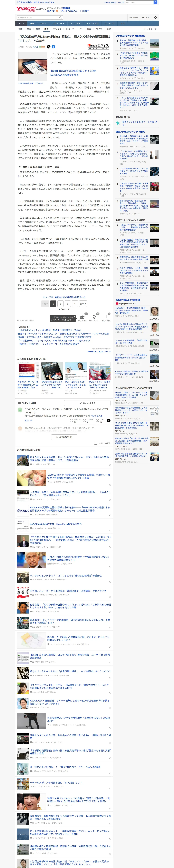
Task: Open 小池百合子・学歴詐称疑惑 paid article
Action: 132,310
